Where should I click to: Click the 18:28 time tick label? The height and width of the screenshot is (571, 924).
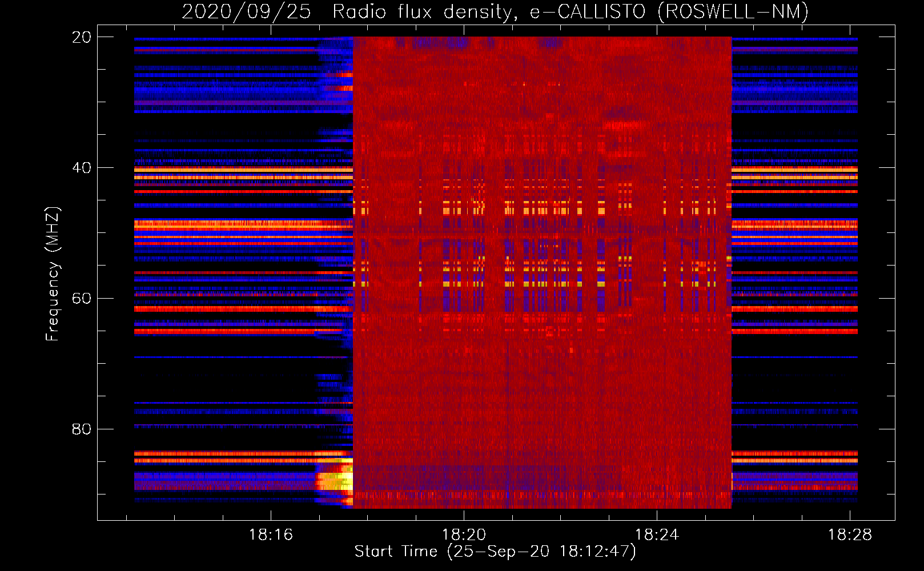pos(850,534)
